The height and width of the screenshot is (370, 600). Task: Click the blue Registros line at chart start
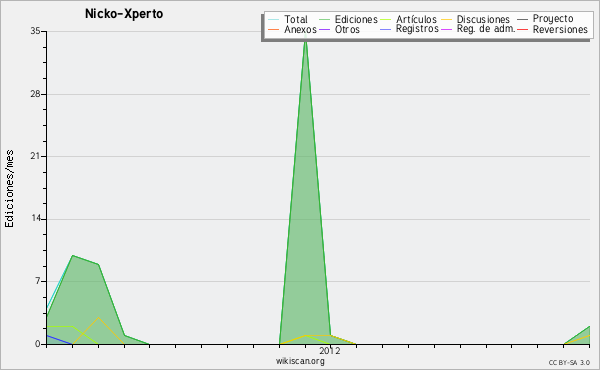click(58, 339)
